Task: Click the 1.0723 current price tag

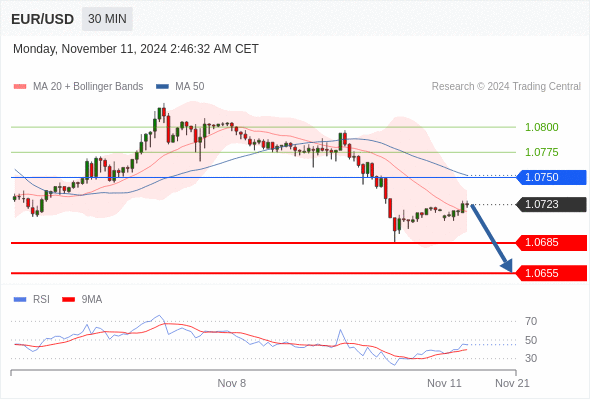Action: 551,204
